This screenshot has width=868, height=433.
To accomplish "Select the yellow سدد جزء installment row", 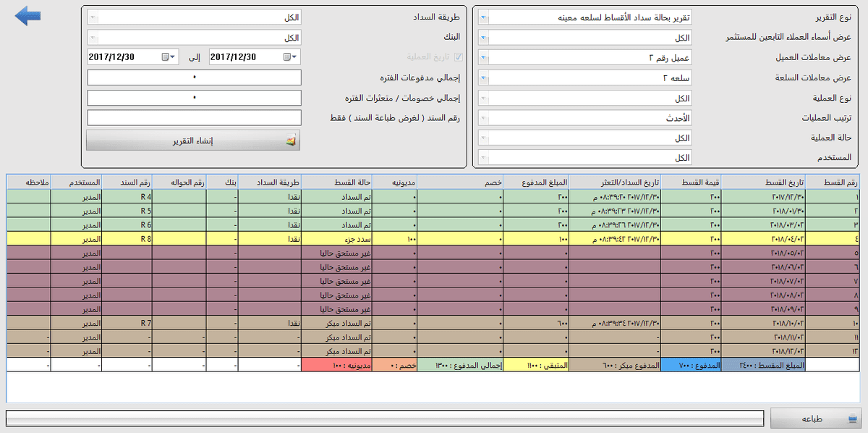I will pyautogui.click(x=434, y=238).
